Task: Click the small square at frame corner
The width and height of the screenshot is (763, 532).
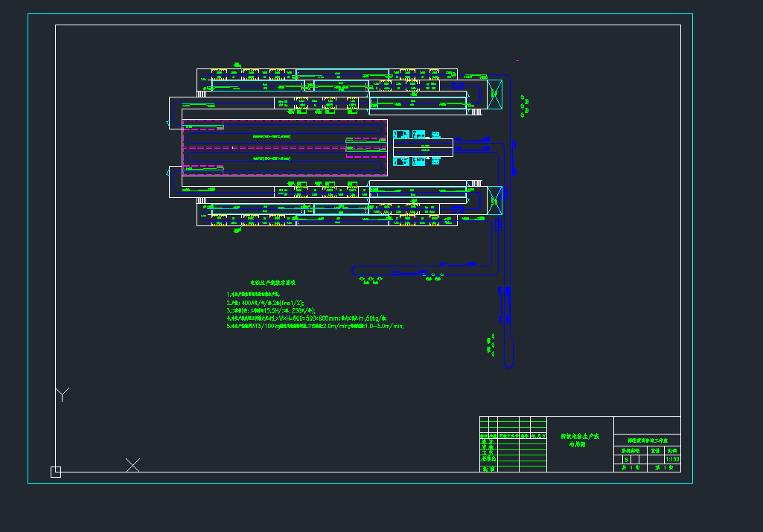Action: [55, 471]
